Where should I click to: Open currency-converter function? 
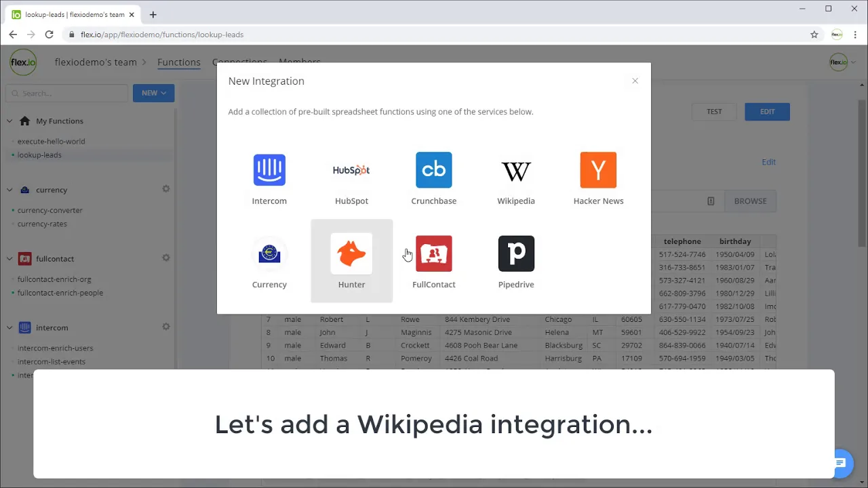click(50, 210)
